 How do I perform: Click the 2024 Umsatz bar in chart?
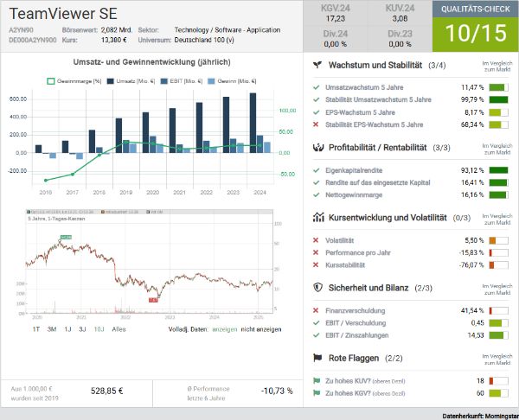253,123
